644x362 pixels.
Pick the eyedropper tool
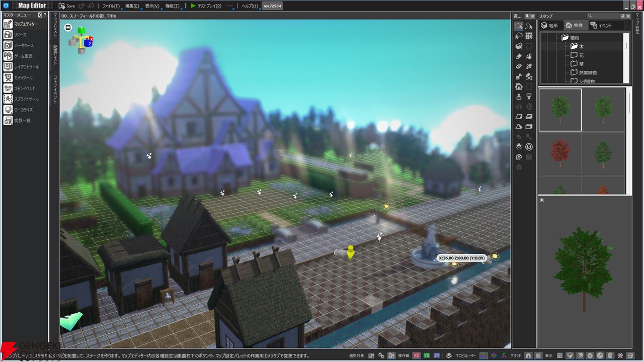[529, 66]
